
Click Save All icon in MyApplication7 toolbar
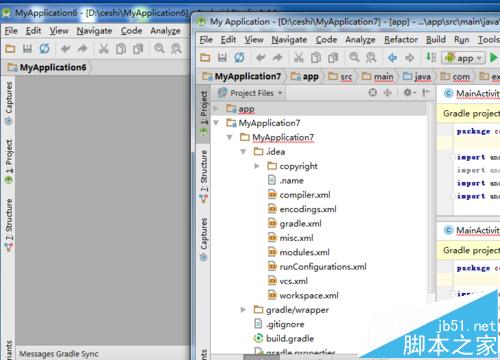222,58
